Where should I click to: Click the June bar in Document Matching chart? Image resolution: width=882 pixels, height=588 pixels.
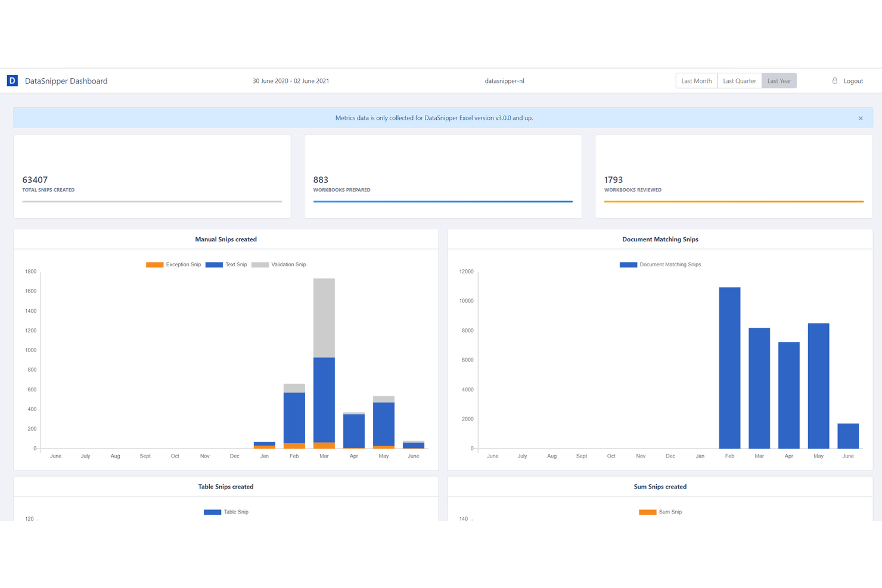point(848,436)
